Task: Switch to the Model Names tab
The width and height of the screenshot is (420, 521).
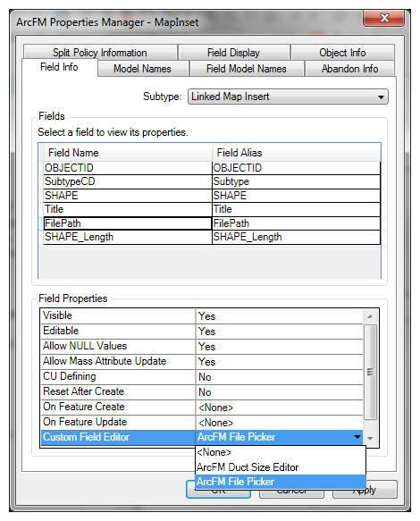Action: [143, 69]
